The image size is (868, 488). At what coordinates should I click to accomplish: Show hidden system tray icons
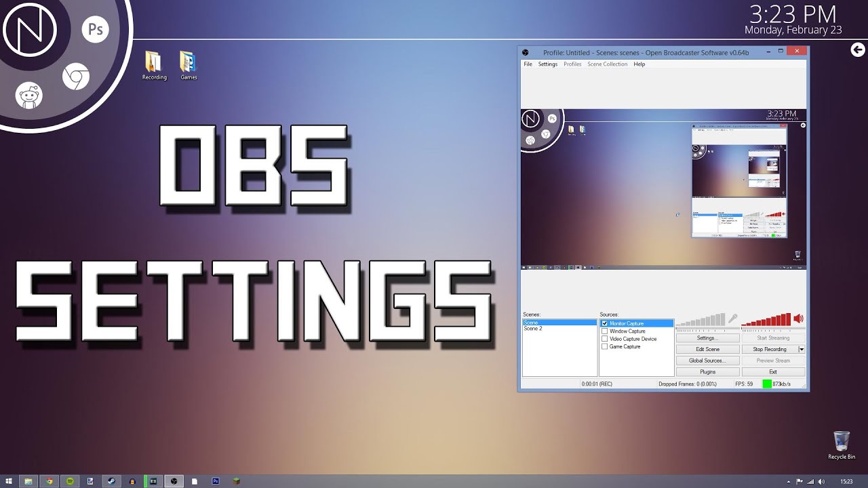point(788,481)
